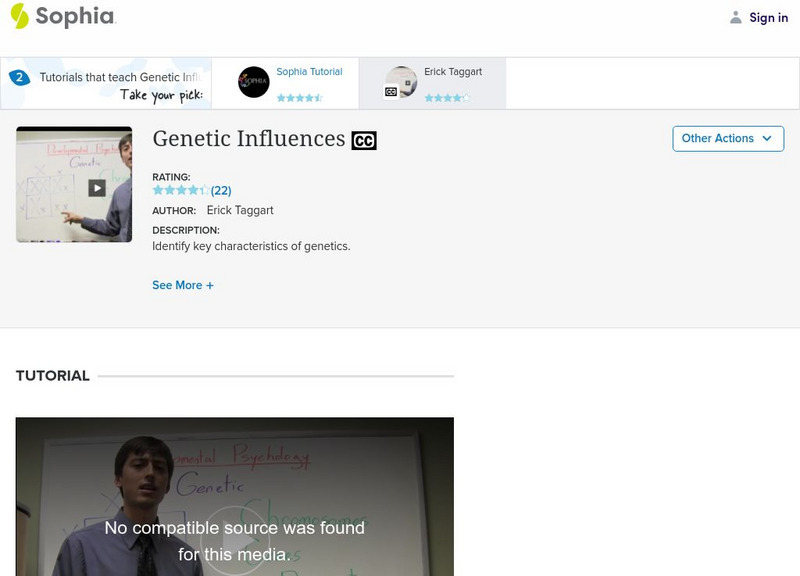Click the Sophia Tutorial avatar image
Image resolution: width=800 pixels, height=576 pixels.
[x=254, y=79]
